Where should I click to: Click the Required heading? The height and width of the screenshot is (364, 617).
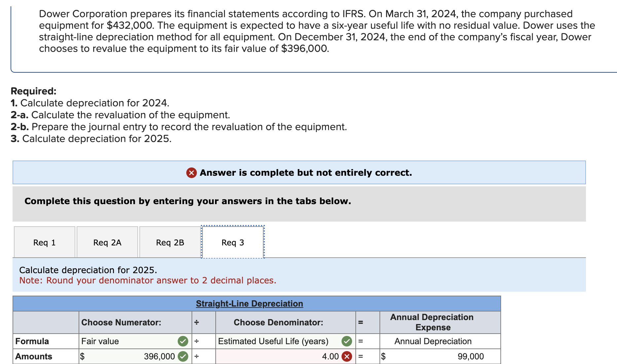pos(34,91)
